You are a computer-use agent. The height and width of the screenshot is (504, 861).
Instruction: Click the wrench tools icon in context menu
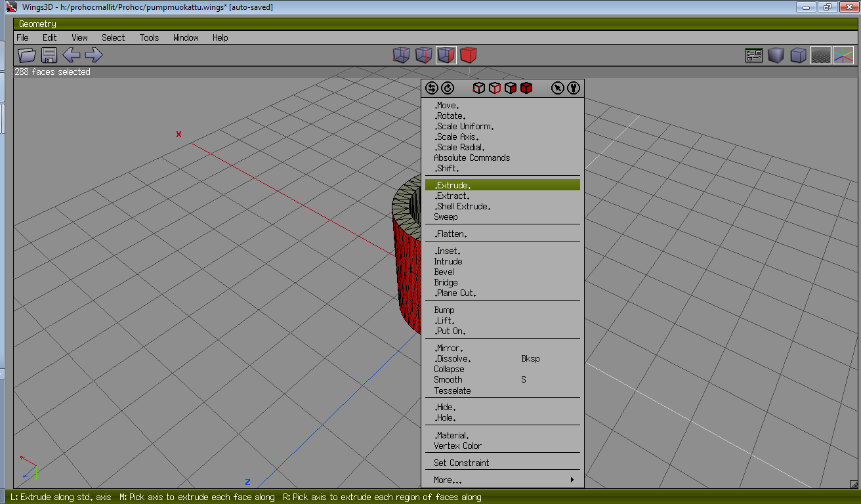click(574, 88)
